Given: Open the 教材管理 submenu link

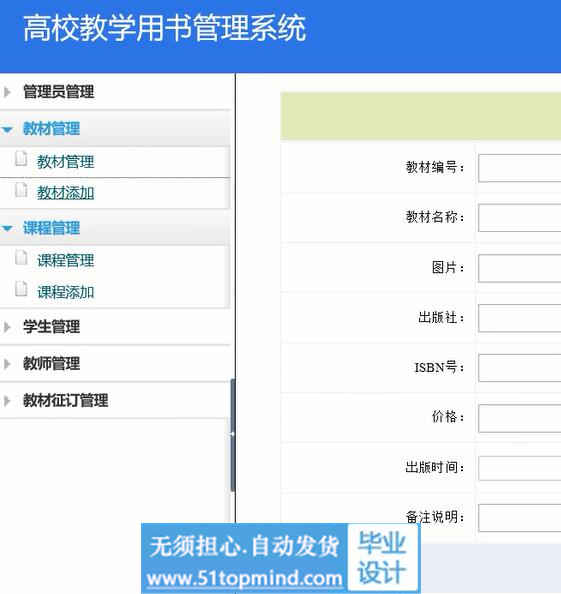Looking at the screenshot, I should point(66,162).
